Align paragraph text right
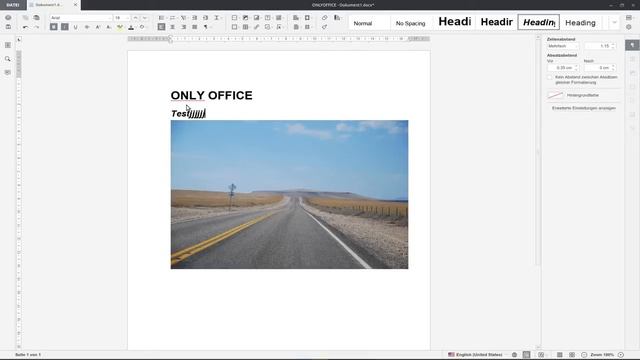640x360 pixels. pyautogui.click(x=184, y=27)
